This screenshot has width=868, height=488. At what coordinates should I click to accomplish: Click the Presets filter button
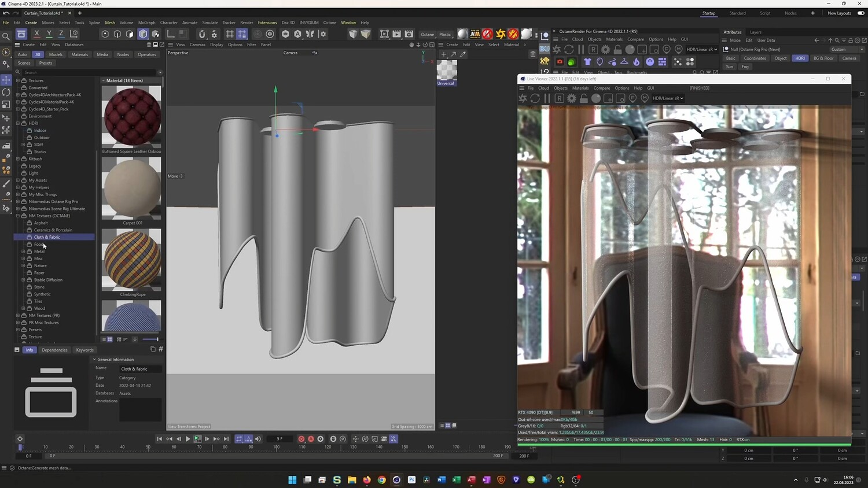(46, 63)
